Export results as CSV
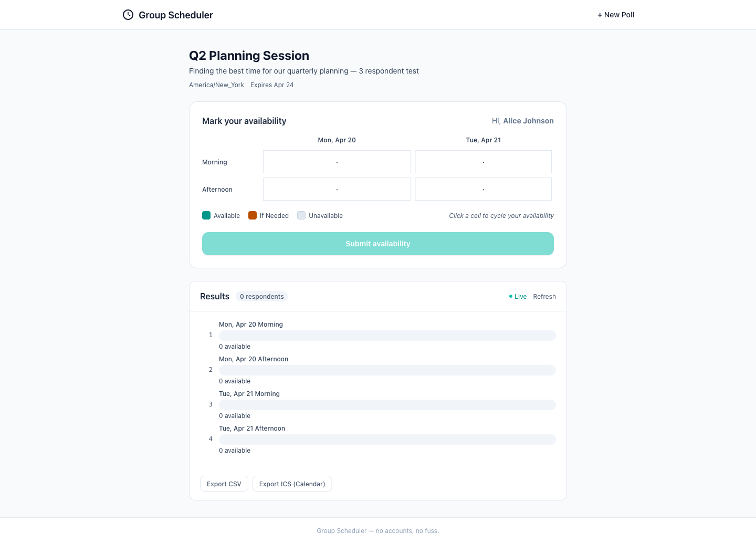This screenshot has width=756, height=543. click(224, 484)
